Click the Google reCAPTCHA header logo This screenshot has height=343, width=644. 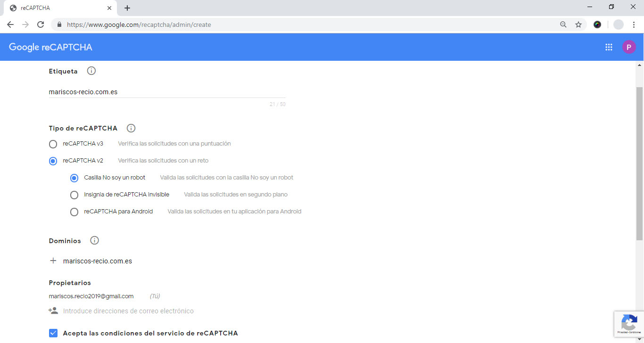50,47
